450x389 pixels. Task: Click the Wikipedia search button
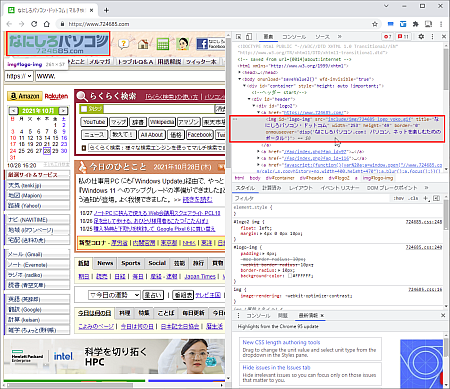[161, 122]
